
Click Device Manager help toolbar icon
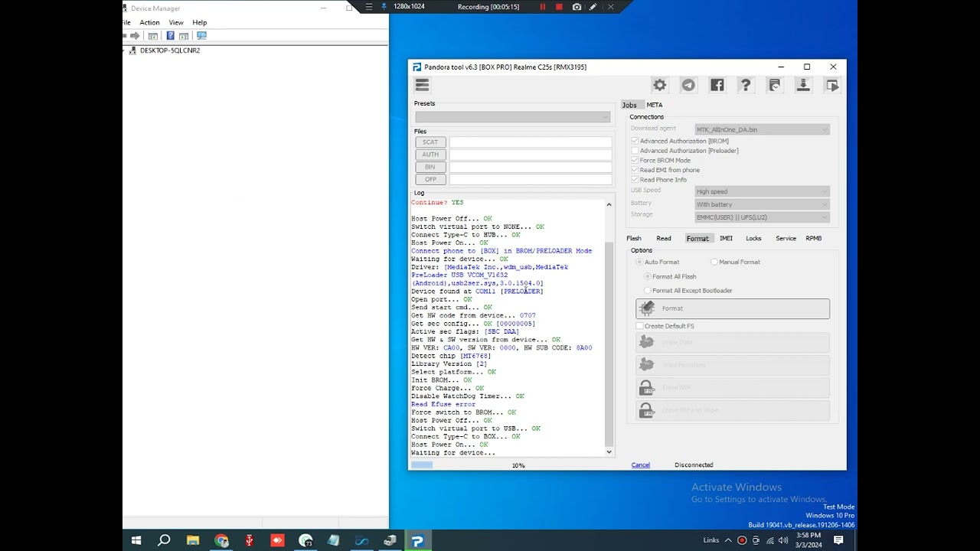click(x=170, y=36)
